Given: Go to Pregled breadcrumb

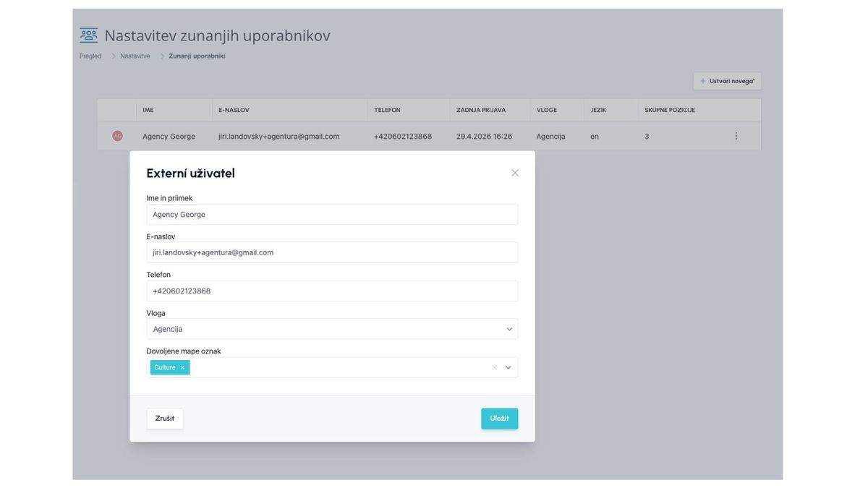Looking at the screenshot, I should click(90, 56).
